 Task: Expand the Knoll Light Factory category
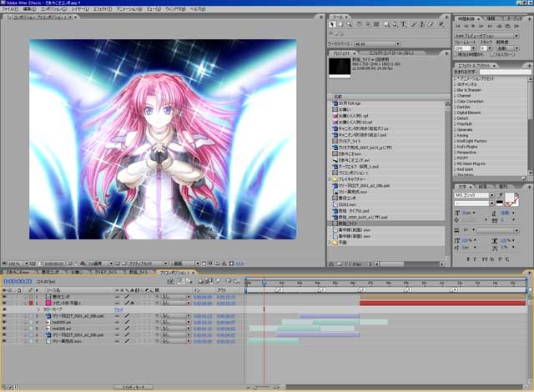coord(455,141)
